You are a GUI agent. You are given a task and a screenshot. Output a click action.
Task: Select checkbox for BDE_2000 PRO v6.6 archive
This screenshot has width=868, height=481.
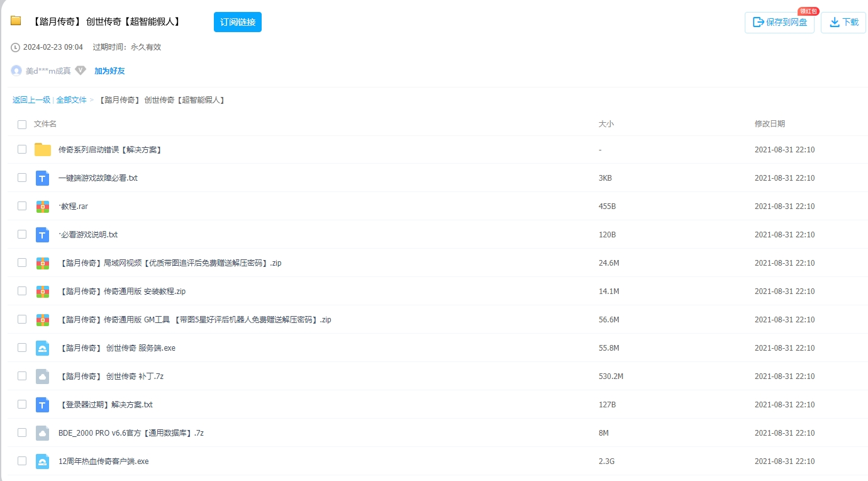pyautogui.click(x=22, y=433)
